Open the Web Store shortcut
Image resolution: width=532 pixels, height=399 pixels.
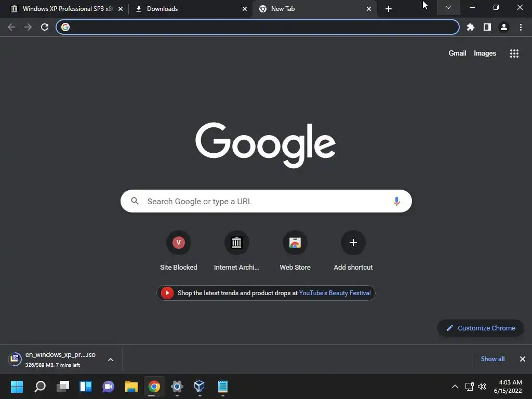point(295,251)
